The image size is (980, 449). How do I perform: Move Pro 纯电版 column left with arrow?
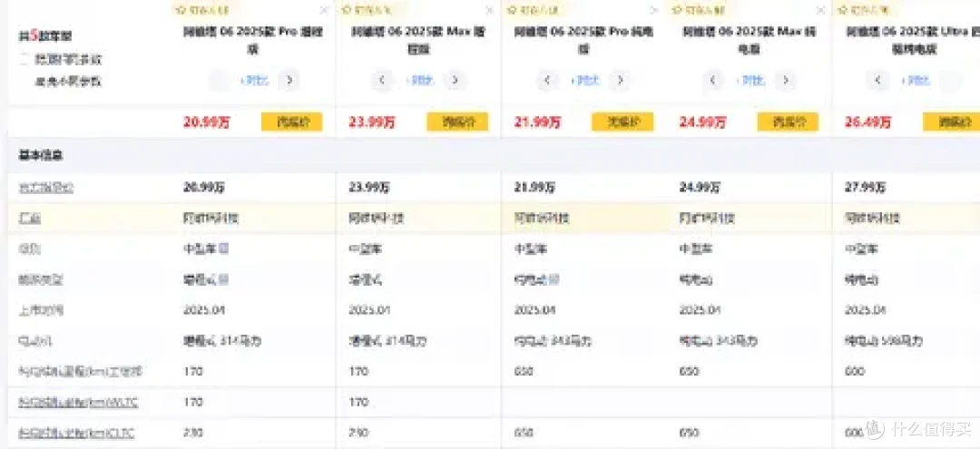pyautogui.click(x=547, y=81)
